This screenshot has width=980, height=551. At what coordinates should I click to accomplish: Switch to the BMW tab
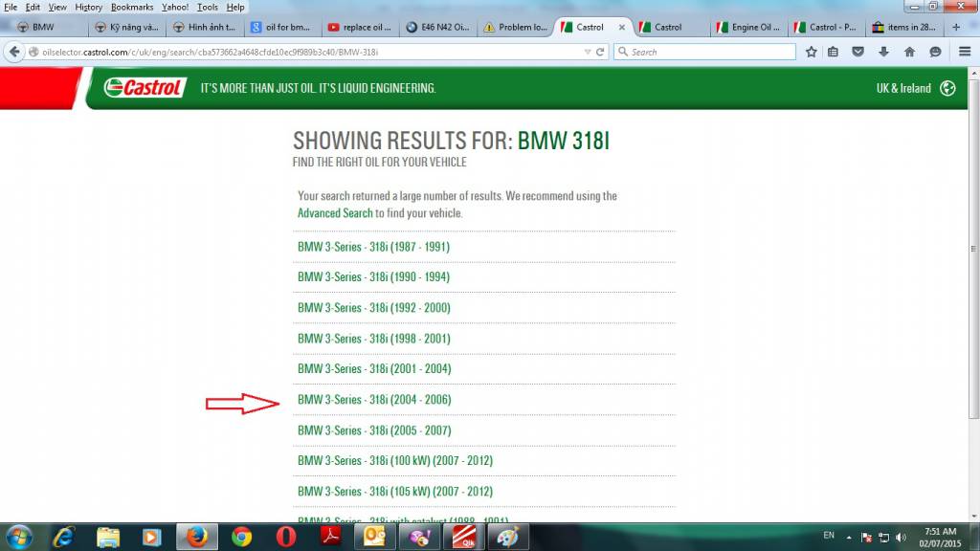coord(48,27)
